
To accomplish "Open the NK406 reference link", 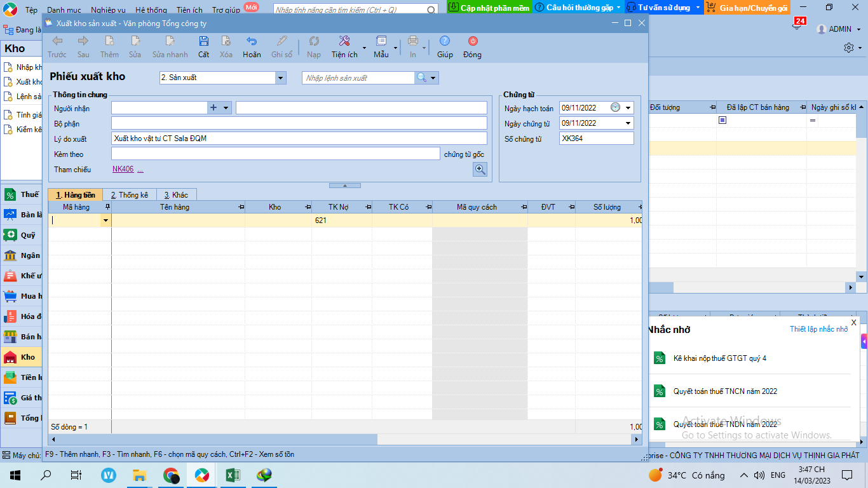I will (123, 169).
